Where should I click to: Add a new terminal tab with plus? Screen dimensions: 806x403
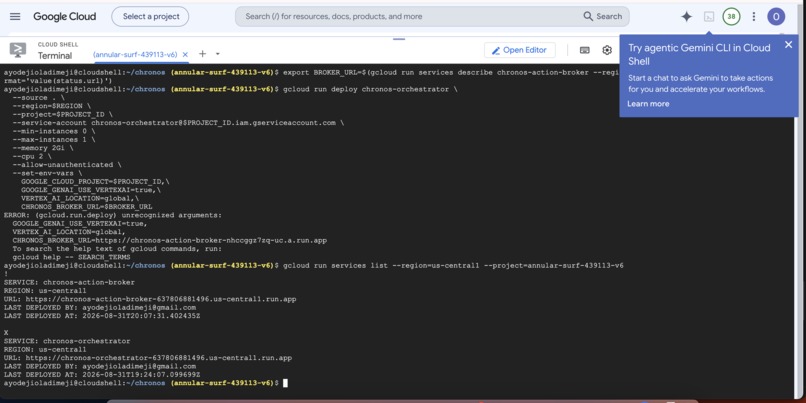203,54
